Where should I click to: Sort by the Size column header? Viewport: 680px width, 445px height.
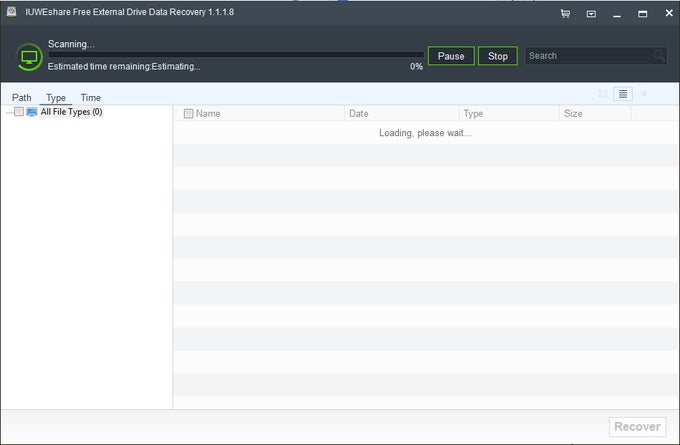(595, 114)
